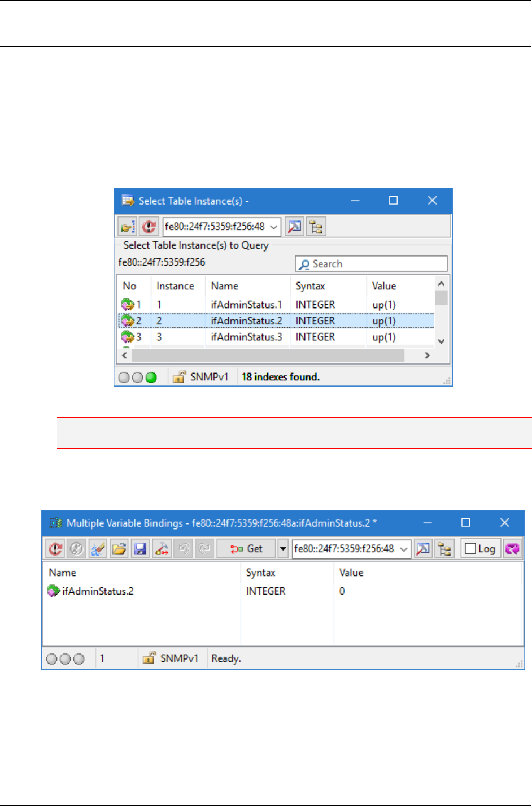This screenshot has height=806, width=532.
Task: Click the Multiple Variable Bindings title bar icon
Action: [x=56, y=523]
